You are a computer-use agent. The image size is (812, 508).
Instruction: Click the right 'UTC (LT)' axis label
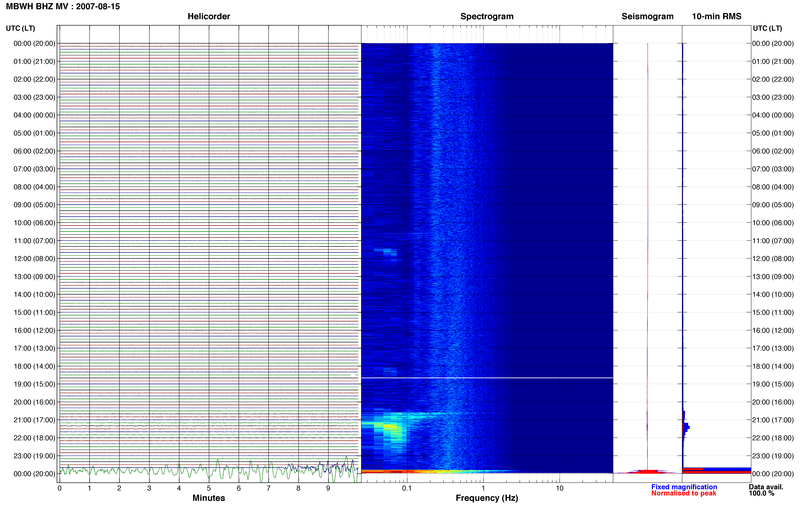[767, 28]
